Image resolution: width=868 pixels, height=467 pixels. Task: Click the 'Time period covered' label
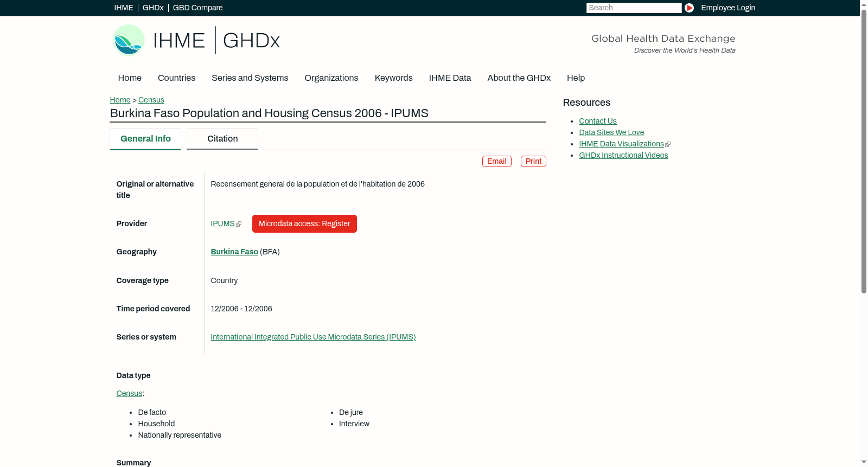coord(153,309)
